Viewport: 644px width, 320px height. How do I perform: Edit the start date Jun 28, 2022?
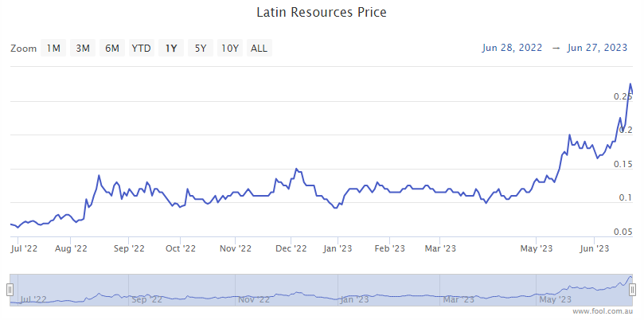click(x=512, y=48)
